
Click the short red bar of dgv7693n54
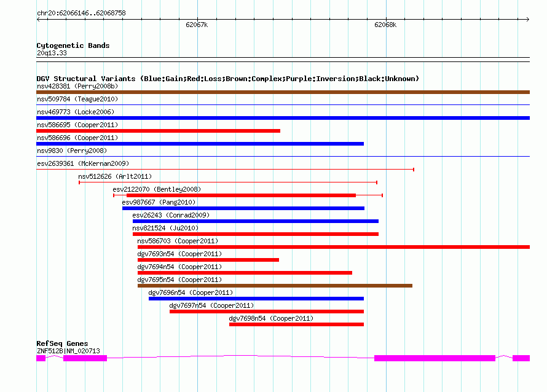pyautogui.click(x=208, y=260)
